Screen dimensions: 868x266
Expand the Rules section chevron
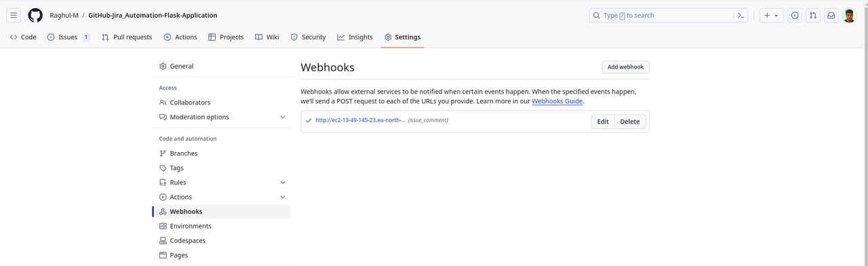[x=283, y=183]
